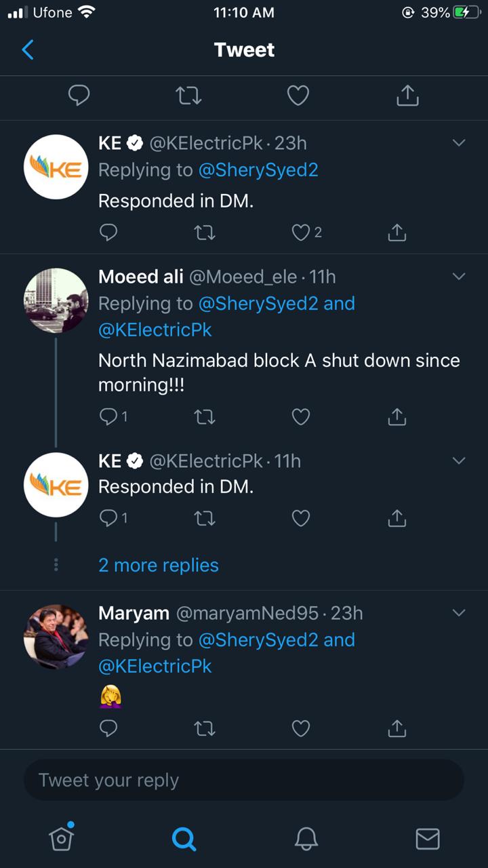View Moeed ali's profile picture
The image size is (488, 868).
coord(56,300)
